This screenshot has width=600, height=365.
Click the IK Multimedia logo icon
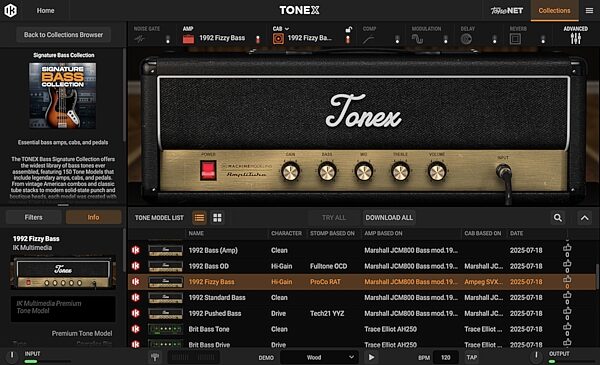click(10, 10)
